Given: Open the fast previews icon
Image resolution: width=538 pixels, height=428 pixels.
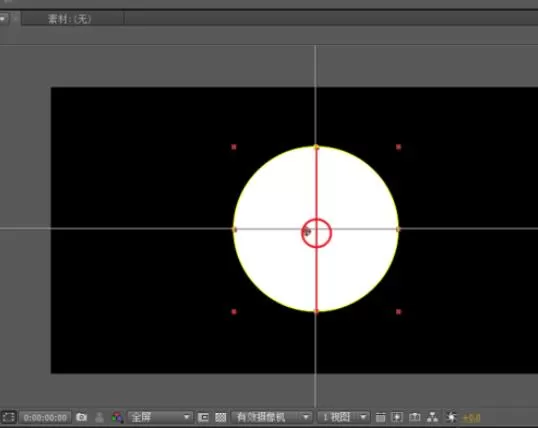Looking at the screenshot, I should tap(397, 417).
